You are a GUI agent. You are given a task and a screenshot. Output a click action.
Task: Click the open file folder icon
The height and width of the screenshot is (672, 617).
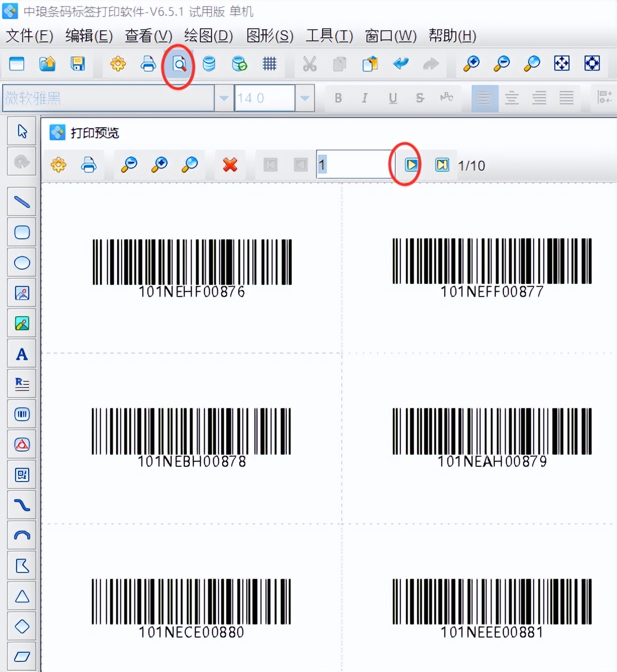[47, 64]
